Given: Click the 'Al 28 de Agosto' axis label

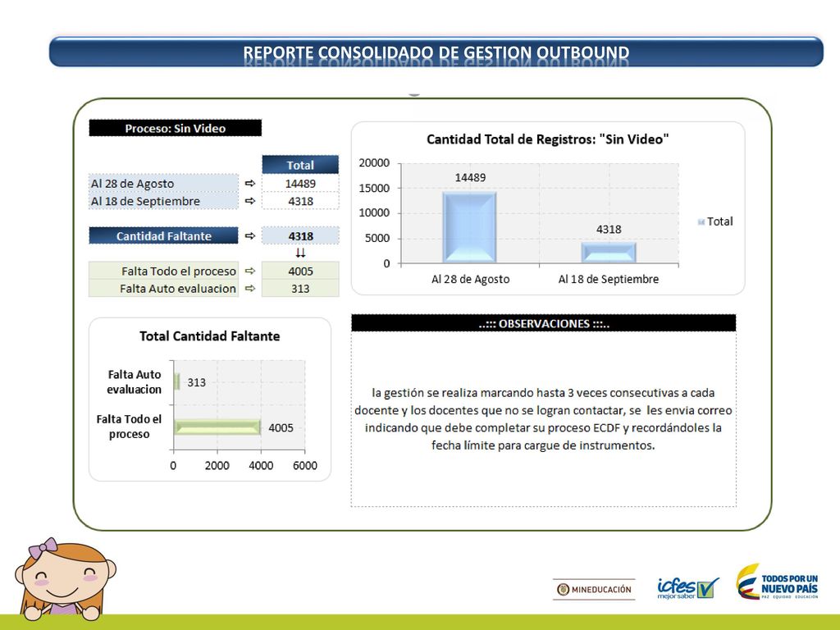Looking at the screenshot, I should point(470,279).
